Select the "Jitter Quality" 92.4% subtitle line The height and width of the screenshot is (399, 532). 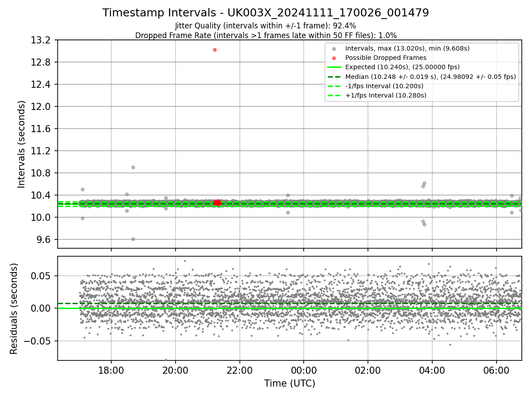[266, 26]
